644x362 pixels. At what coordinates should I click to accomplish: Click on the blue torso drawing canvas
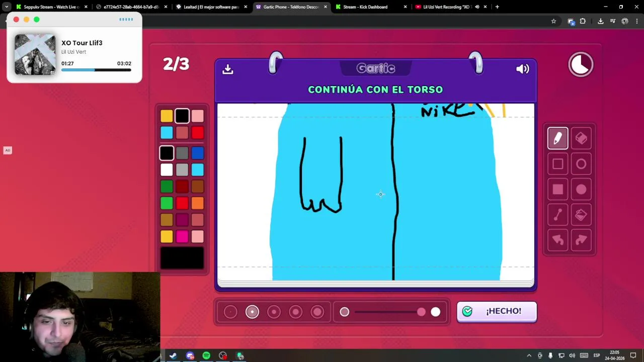pyautogui.click(x=375, y=192)
